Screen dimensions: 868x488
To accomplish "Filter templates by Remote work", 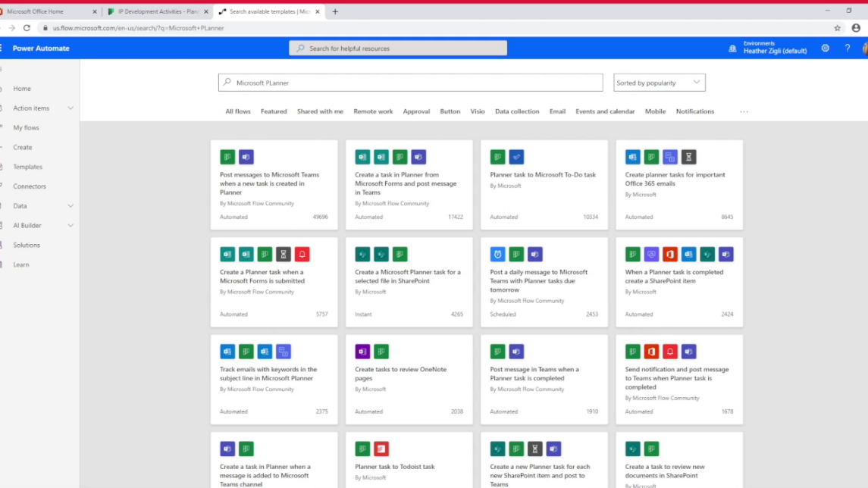I will pyautogui.click(x=373, y=111).
